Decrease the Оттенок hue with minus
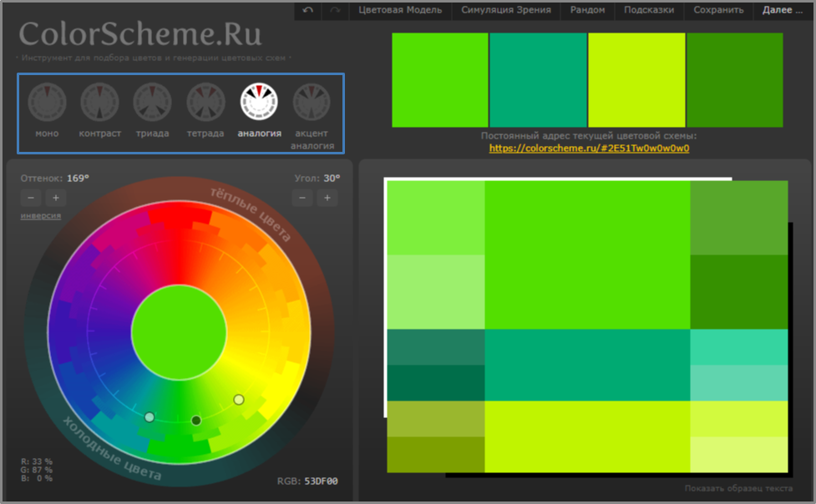Screen dimensions: 816x504 pyautogui.click(x=31, y=198)
